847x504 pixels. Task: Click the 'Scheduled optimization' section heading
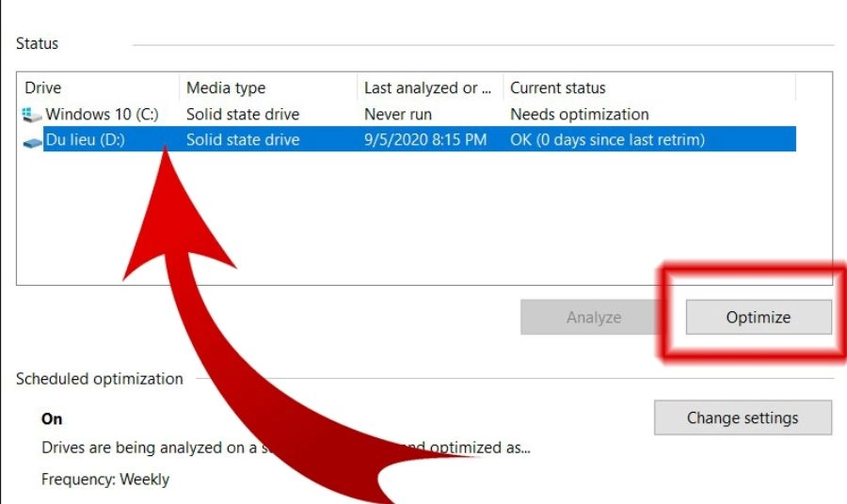(x=100, y=379)
